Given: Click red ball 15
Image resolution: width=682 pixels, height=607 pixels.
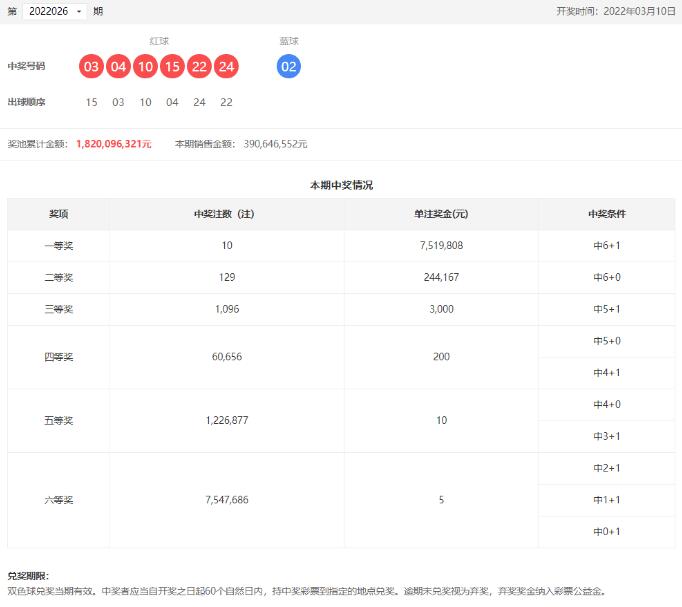Looking at the screenshot, I should pos(172,67).
